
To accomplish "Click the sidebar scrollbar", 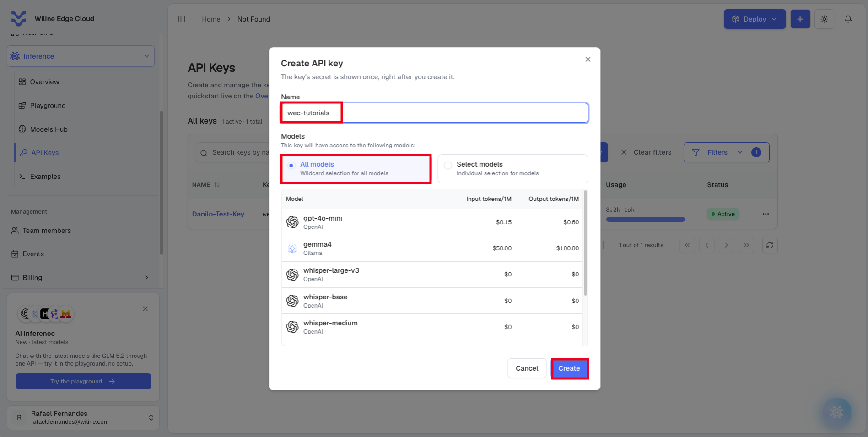I will [162, 183].
